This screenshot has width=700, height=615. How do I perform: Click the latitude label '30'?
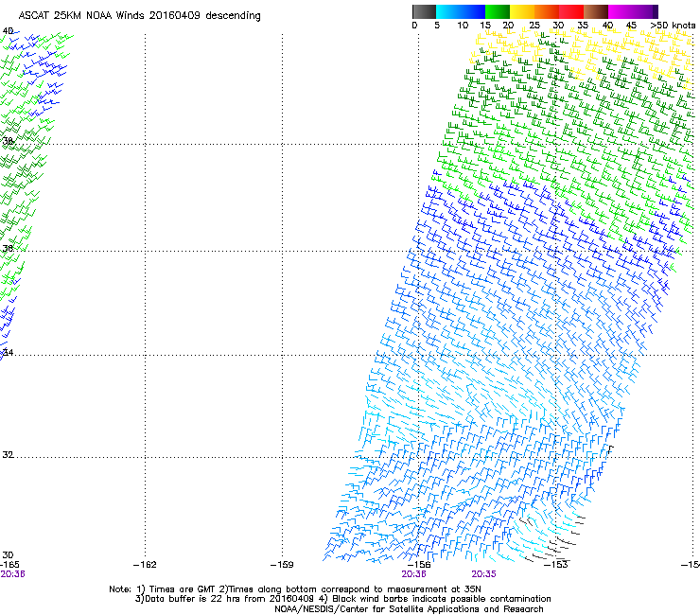click(x=8, y=555)
